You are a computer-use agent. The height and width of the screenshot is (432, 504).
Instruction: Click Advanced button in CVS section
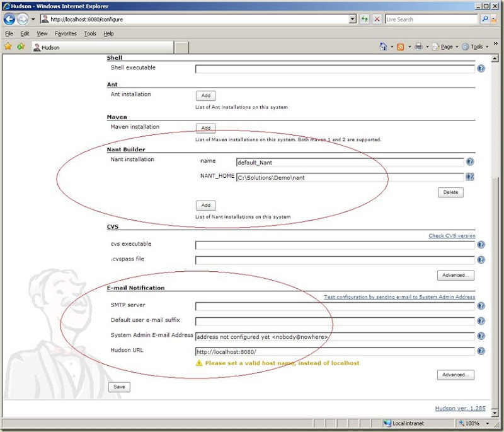pos(455,276)
